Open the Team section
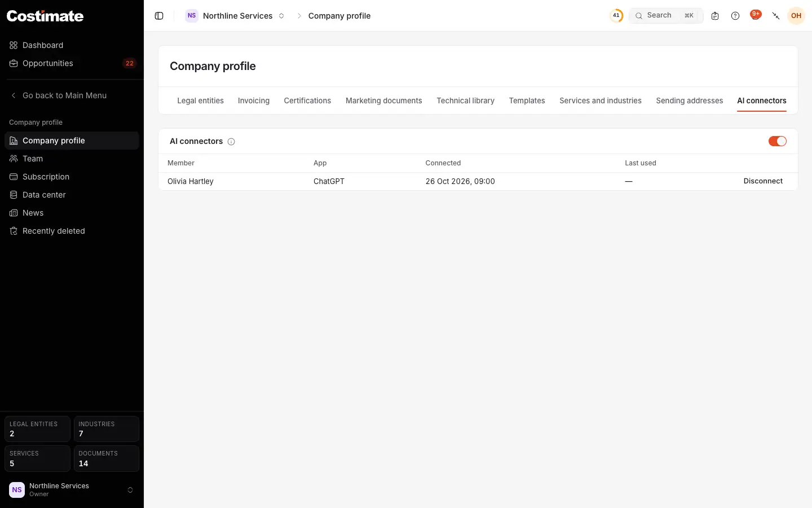Image resolution: width=812 pixels, height=508 pixels. coord(72,159)
